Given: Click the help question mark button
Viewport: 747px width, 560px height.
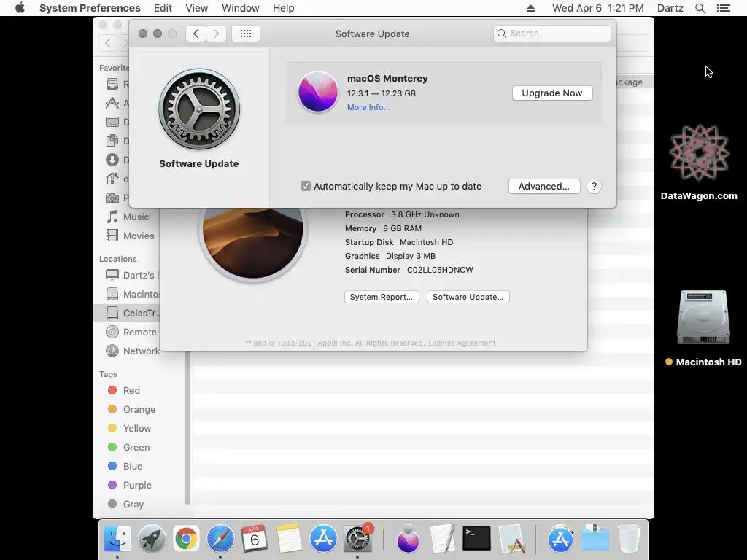Looking at the screenshot, I should 594,186.
